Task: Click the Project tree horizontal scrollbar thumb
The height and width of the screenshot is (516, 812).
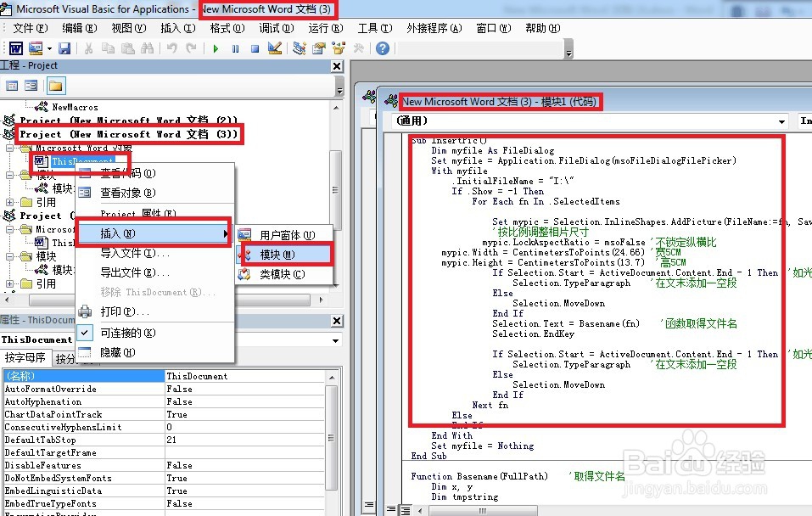Action: [169, 300]
